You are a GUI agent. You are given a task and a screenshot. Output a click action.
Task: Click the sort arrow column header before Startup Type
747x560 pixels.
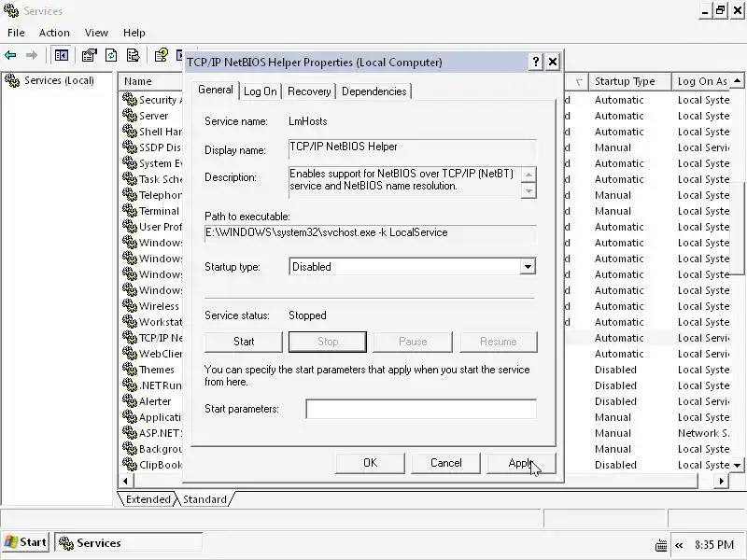pos(577,81)
